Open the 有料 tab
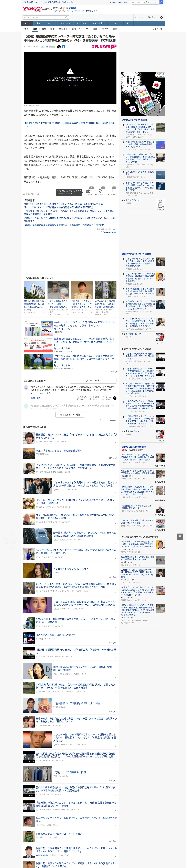The width and height of the screenshot is (186, 868). tap(128, 24)
